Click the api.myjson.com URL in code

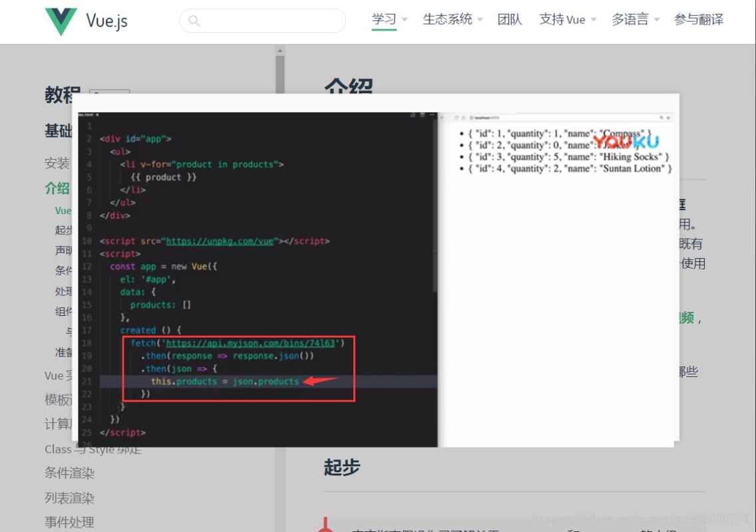tap(251, 343)
